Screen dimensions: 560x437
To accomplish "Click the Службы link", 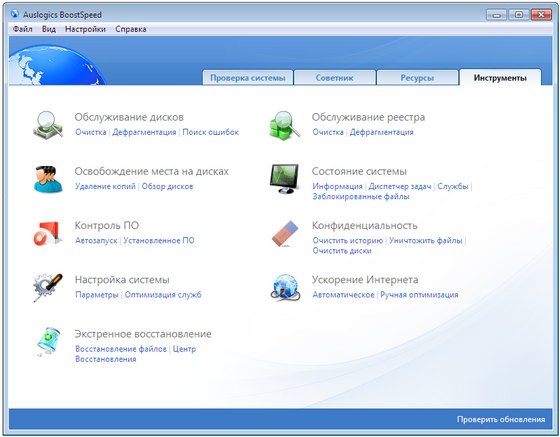I will pyautogui.click(x=453, y=186).
